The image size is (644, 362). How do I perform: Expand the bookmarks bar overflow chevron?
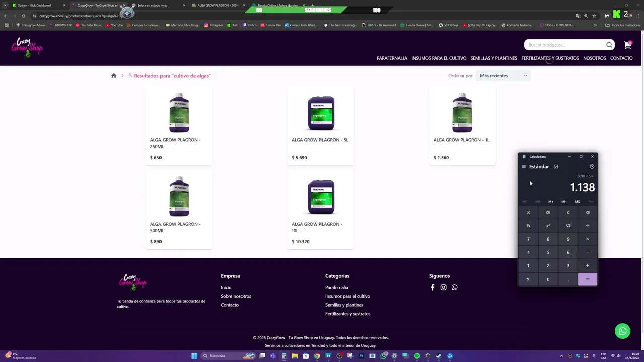tap(595, 25)
